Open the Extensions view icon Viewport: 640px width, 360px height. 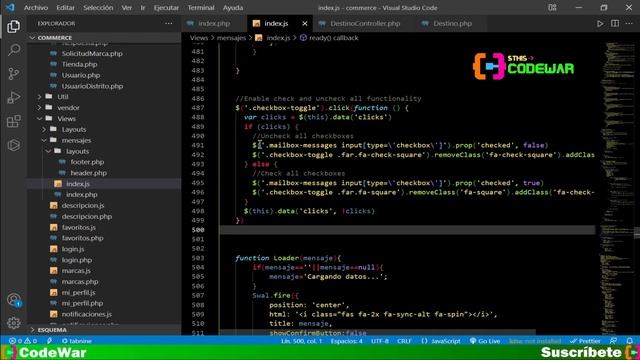point(13,121)
